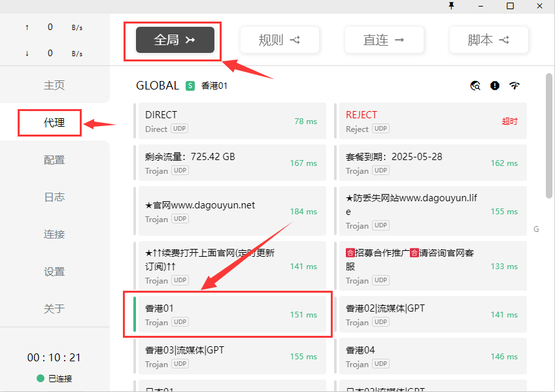Click the green connected status dot

(x=41, y=378)
